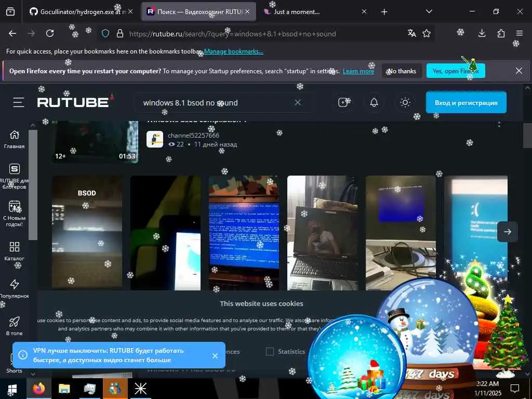
Task: Open the Firefox downloads panel
Action: [482, 33]
